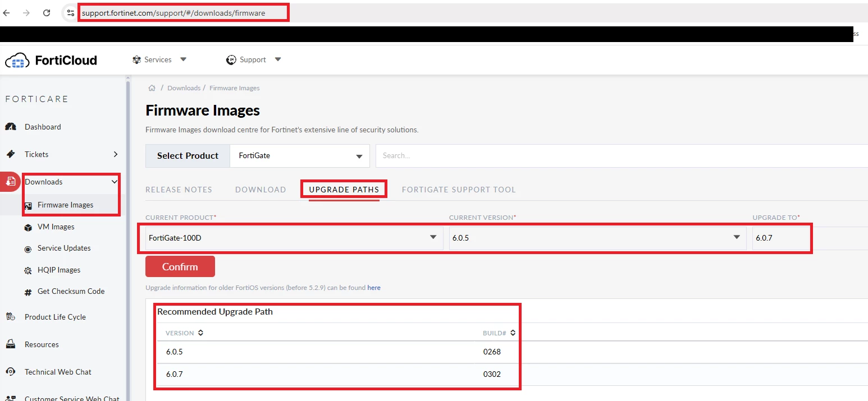Click the Customer Service Web Chat icon

(x=11, y=398)
